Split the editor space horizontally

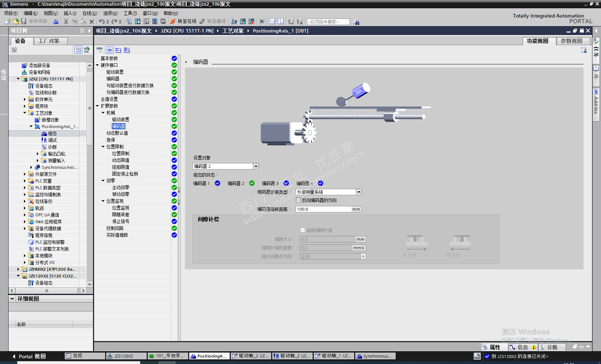pos(272,21)
